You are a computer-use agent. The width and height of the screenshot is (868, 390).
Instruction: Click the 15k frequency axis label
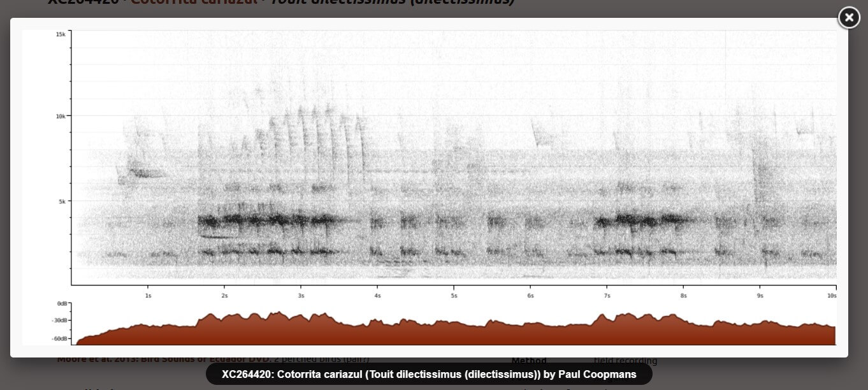click(61, 34)
